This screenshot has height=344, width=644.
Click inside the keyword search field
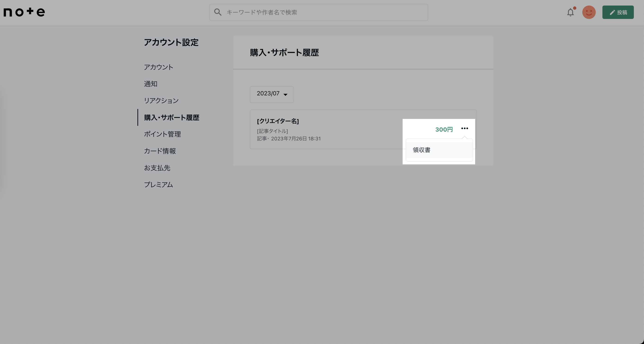(300, 12)
